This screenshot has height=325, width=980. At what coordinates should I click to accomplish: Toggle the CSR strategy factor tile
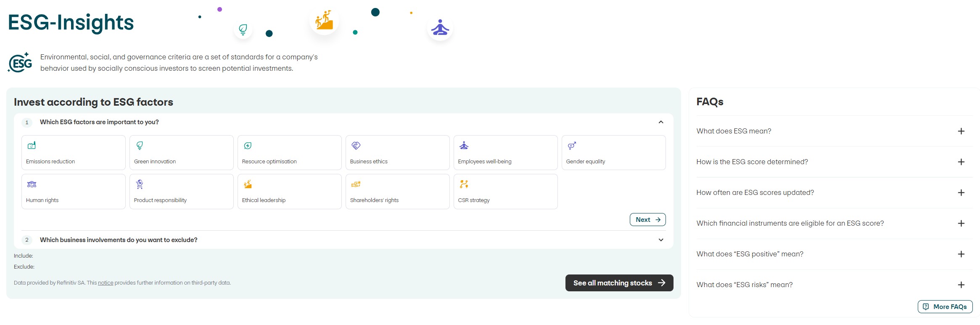tap(505, 192)
